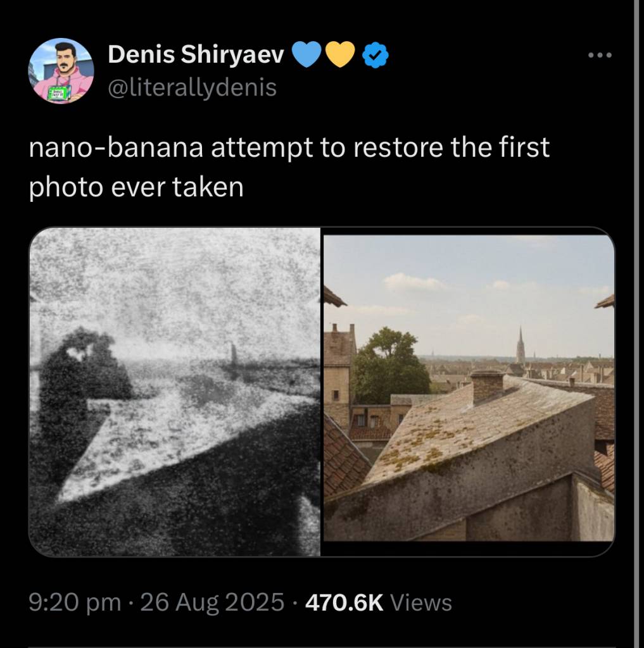Click the 26 Aug 2025 date

(212, 602)
